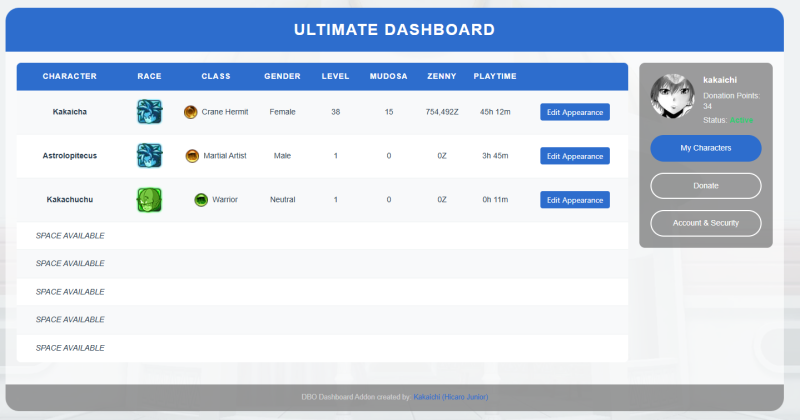Click the 754,492Z zenny value
800x420 pixels.
pos(442,112)
